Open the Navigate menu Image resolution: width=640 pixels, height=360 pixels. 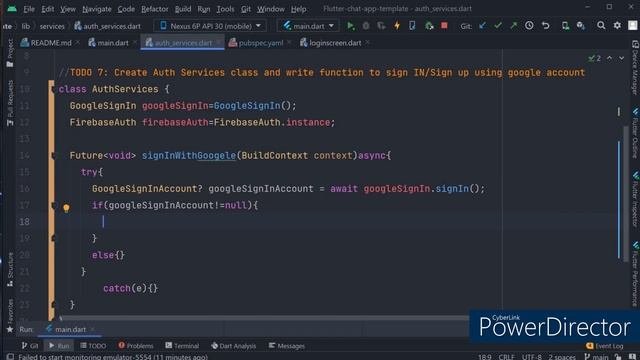(x=97, y=9)
